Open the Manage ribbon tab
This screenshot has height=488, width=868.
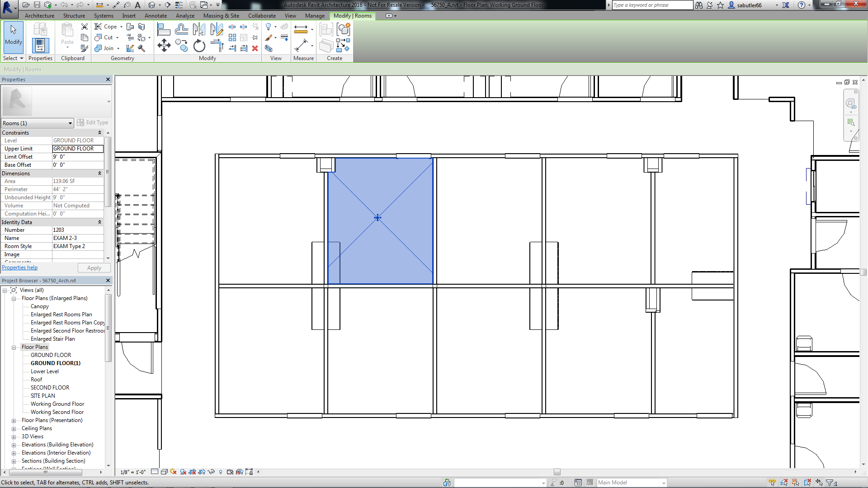click(315, 16)
